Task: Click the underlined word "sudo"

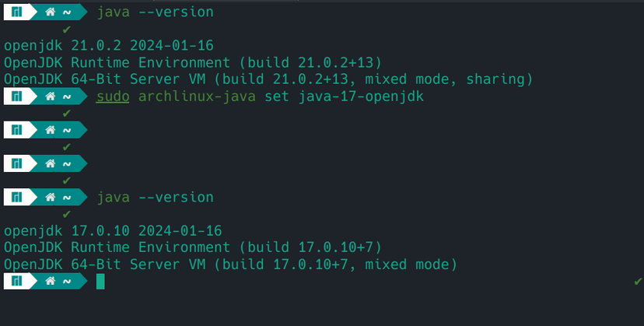Action: tap(113, 96)
